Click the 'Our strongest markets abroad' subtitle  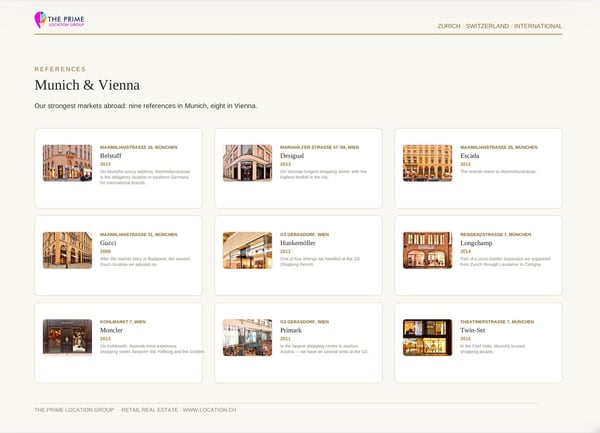click(146, 106)
